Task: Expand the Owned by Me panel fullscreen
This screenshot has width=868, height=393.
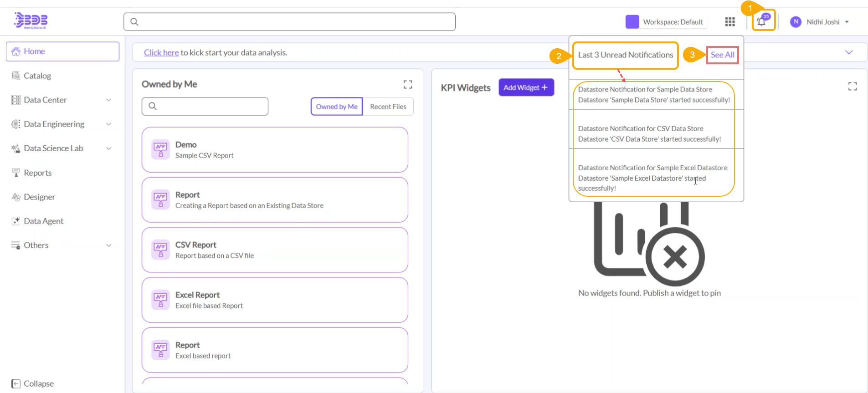Action: tap(408, 84)
